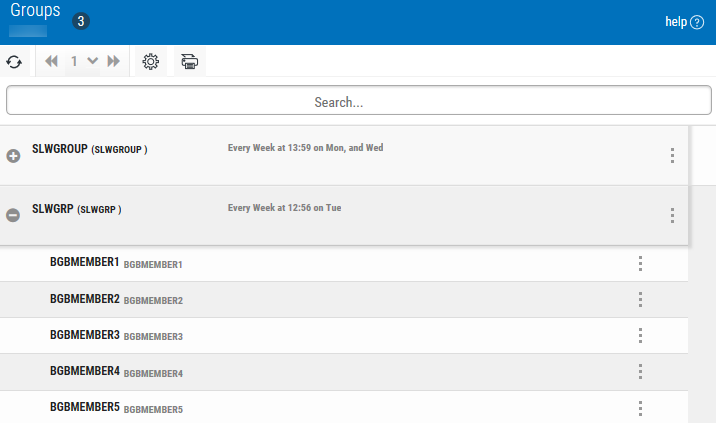This screenshot has width=716, height=423.
Task: Click the print icon
Action: 189,62
